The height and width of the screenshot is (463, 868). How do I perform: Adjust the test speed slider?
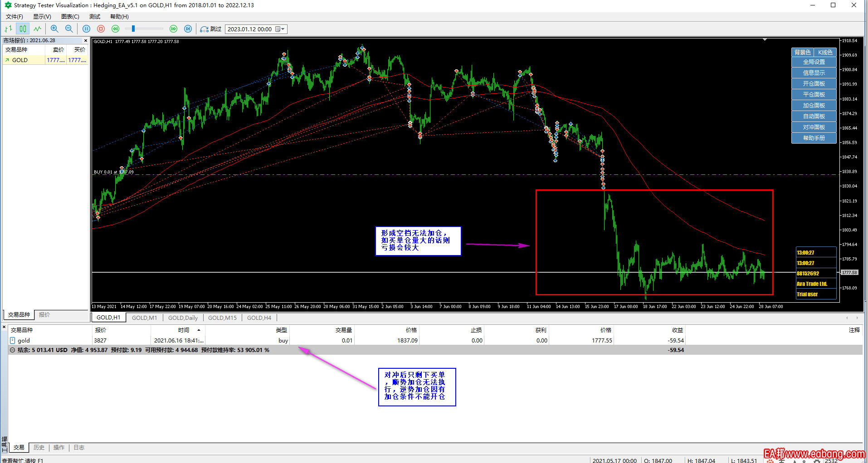[x=133, y=29]
